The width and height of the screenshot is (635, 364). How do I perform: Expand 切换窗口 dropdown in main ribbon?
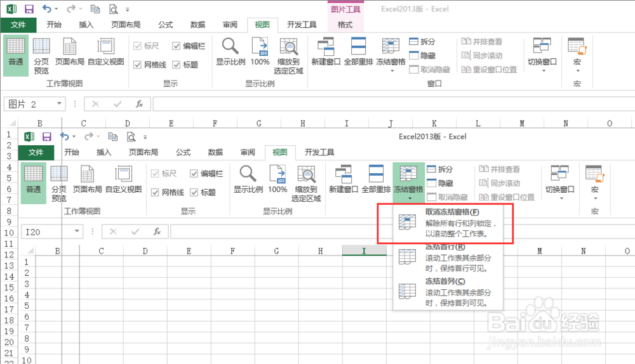click(544, 71)
